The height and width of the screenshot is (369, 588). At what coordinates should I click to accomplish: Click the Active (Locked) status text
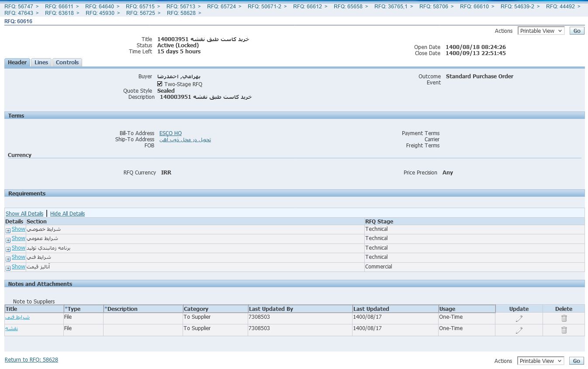pyautogui.click(x=178, y=45)
